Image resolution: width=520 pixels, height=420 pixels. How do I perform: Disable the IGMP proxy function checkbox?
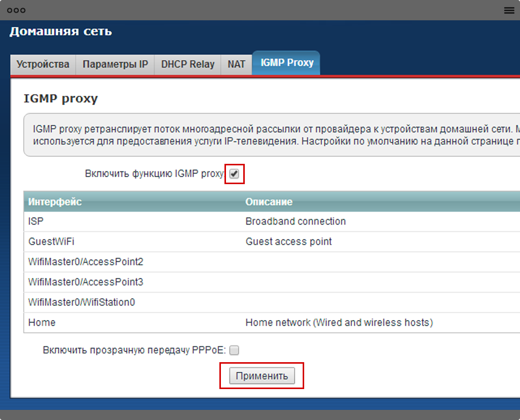coord(234,174)
